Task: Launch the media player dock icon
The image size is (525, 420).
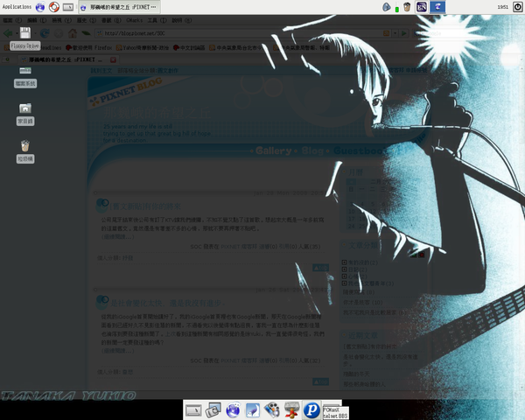Action: pyautogui.click(x=272, y=410)
